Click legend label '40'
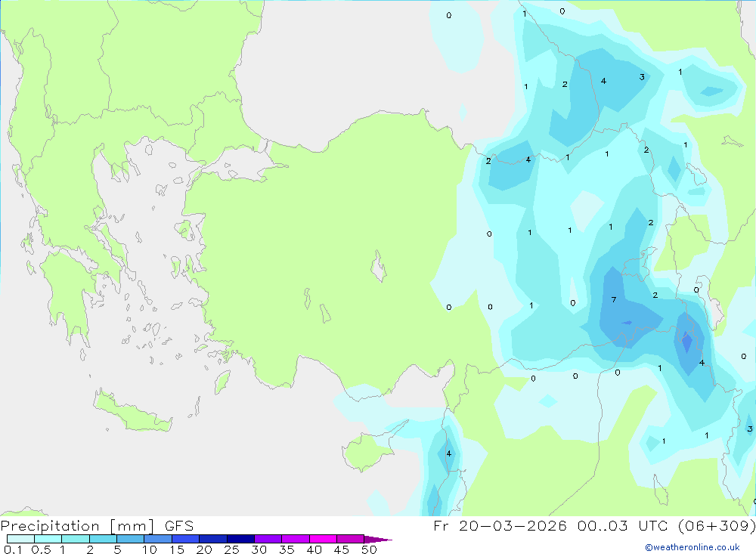This screenshot has width=756, height=554. coord(314,549)
